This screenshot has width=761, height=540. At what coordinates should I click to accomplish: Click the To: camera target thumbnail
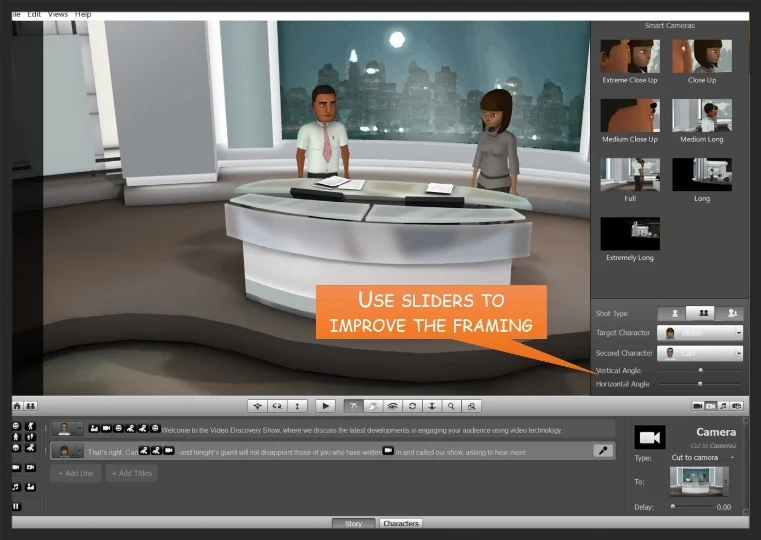click(x=696, y=481)
